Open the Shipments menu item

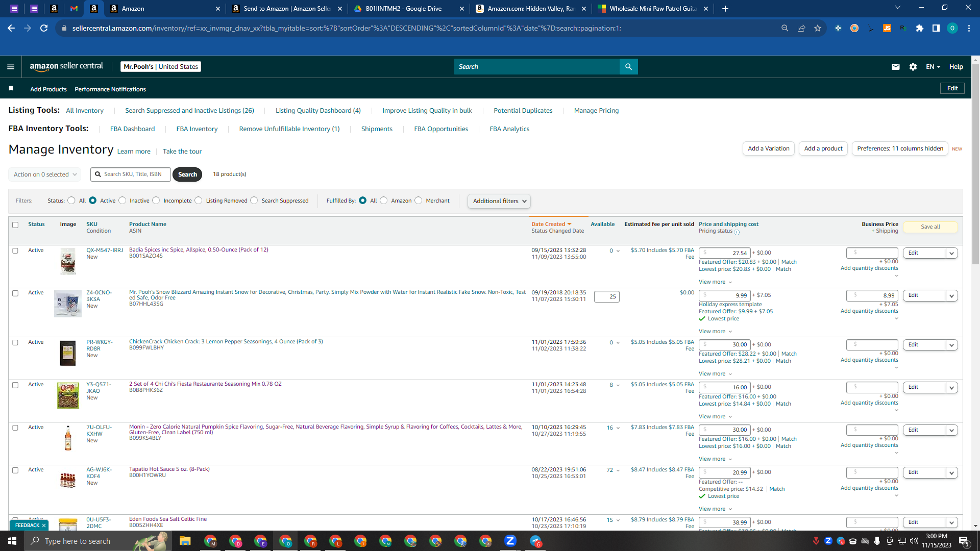point(377,129)
